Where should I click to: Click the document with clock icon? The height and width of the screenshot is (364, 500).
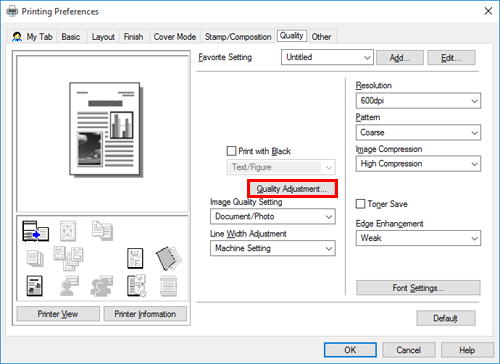tap(136, 286)
